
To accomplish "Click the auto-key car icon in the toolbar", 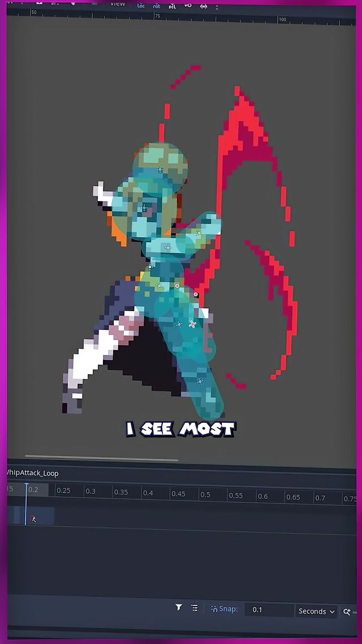I will pyautogui.click(x=204, y=5).
